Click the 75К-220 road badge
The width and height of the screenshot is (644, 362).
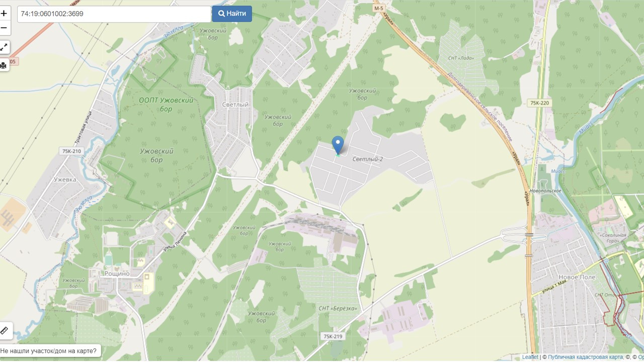pos(539,103)
